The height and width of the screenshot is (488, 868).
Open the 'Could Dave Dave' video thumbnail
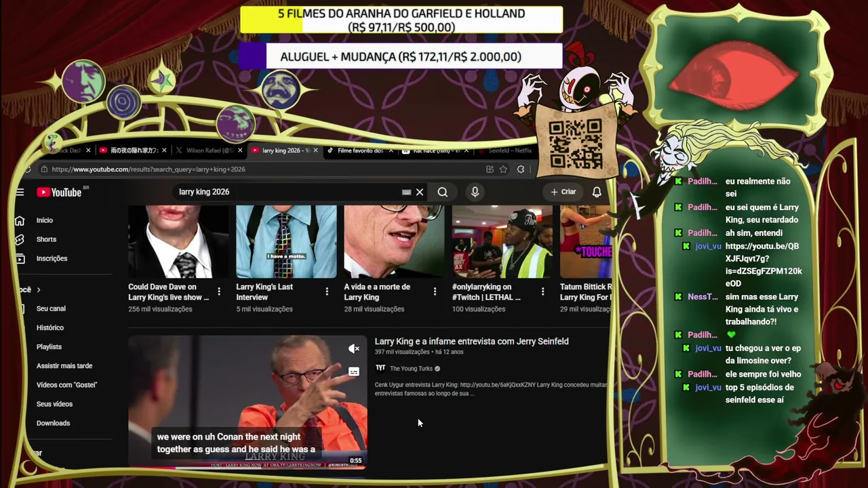coord(178,241)
